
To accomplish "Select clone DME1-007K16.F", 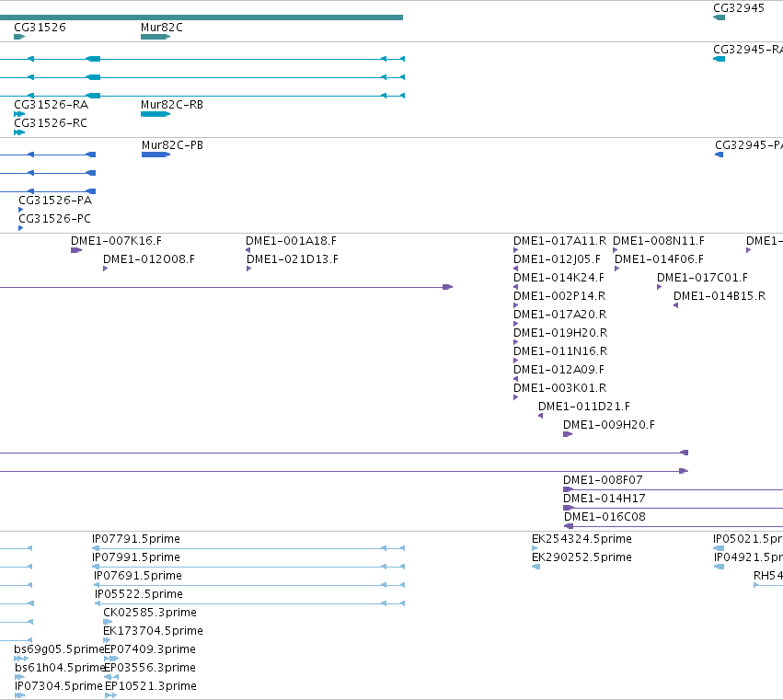I will coord(76,250).
